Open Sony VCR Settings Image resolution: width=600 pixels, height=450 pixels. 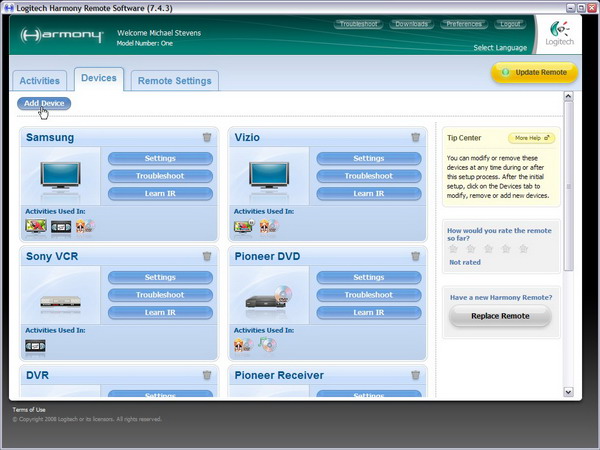tap(160, 277)
